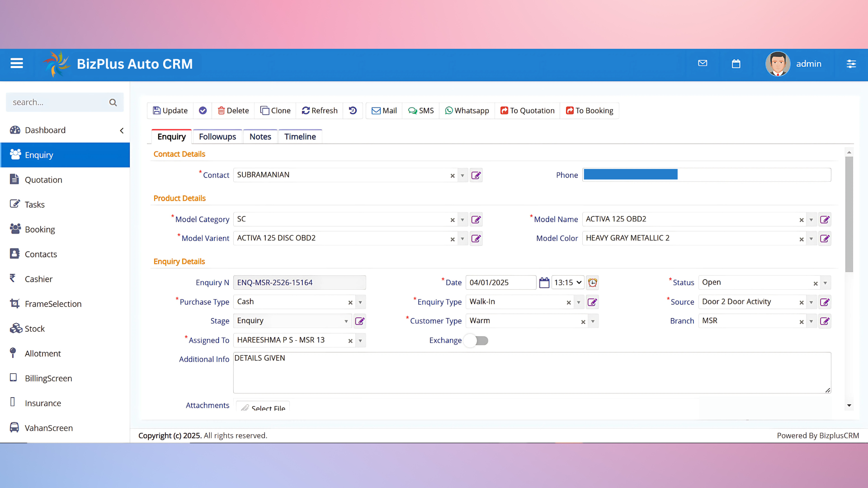The width and height of the screenshot is (868, 488).
Task: Edit Source with its pencil icon
Action: click(x=825, y=302)
